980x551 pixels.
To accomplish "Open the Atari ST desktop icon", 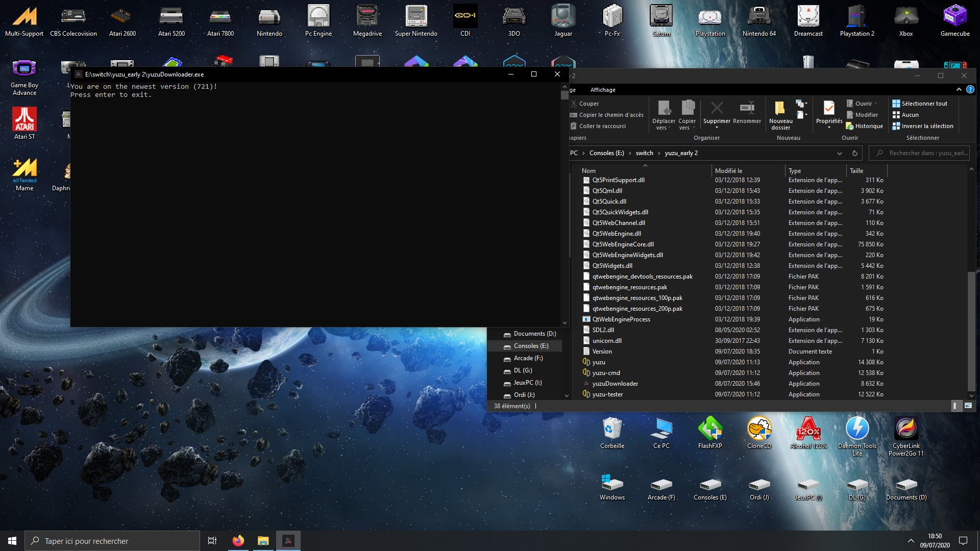I will point(24,122).
